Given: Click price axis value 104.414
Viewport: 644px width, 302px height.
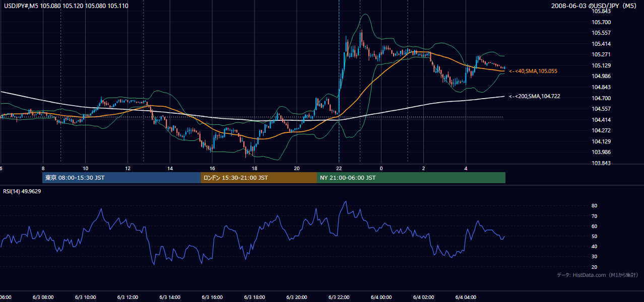Looking at the screenshot, I should pos(601,120).
